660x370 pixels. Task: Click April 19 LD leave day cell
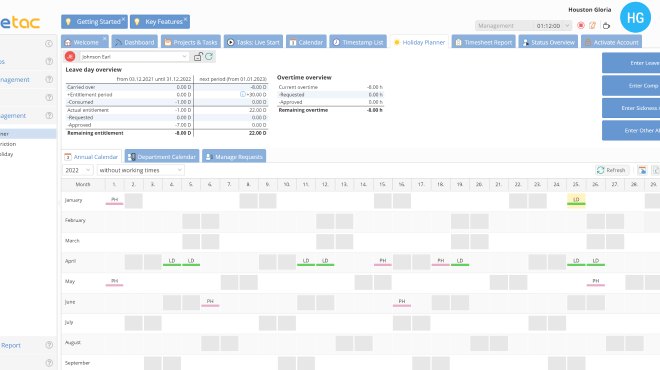pyautogui.click(x=460, y=261)
